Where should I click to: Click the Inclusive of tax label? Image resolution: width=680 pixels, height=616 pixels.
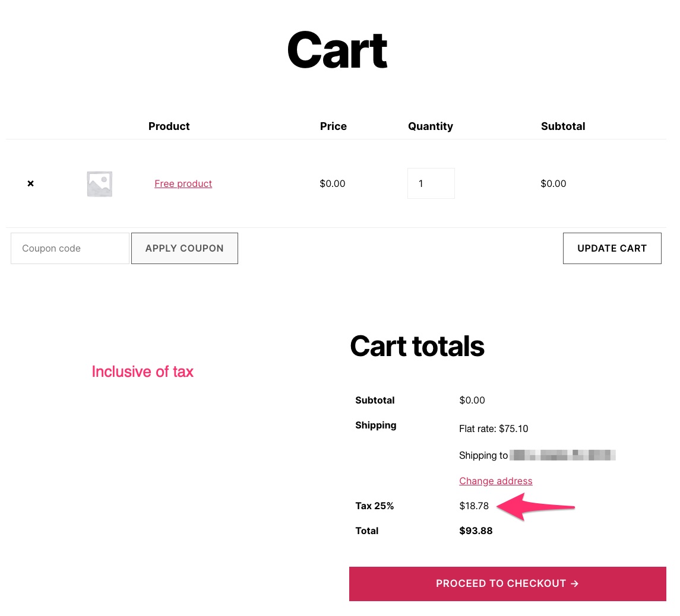143,371
